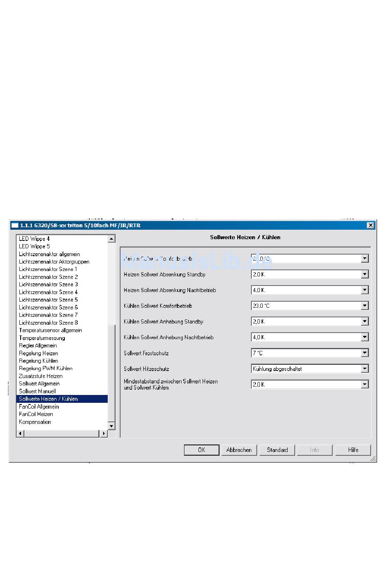Select LED Wippe 4 page

34,239
